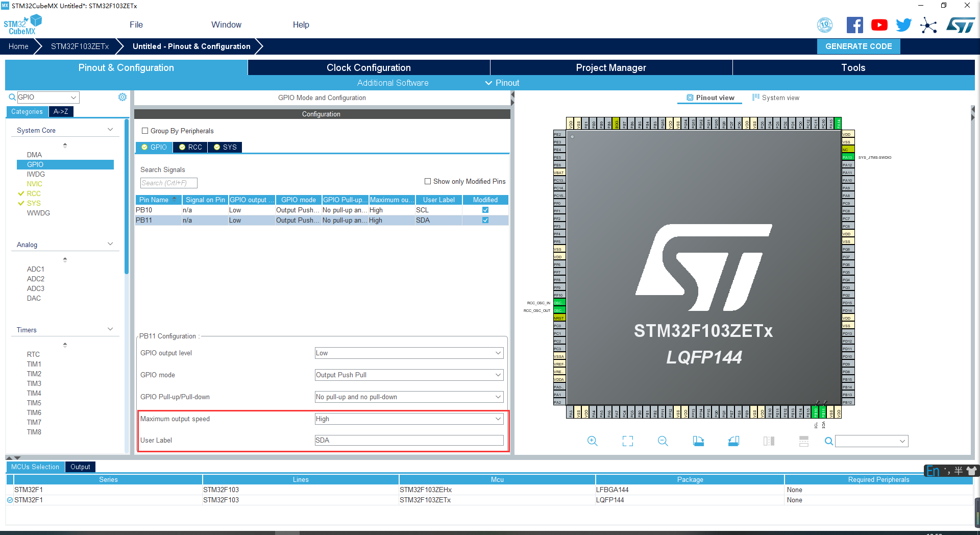
Task: Open the YouTube channel icon
Action: click(879, 25)
